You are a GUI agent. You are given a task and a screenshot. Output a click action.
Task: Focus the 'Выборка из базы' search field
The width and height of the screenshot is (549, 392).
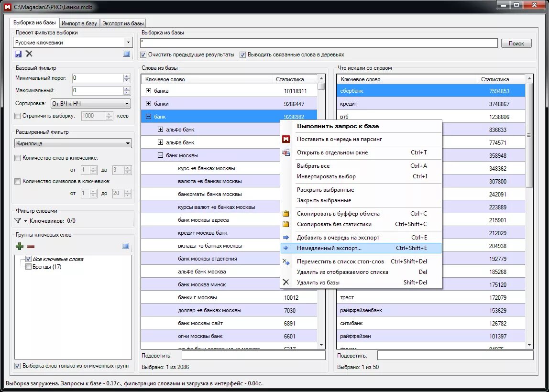tap(318, 43)
